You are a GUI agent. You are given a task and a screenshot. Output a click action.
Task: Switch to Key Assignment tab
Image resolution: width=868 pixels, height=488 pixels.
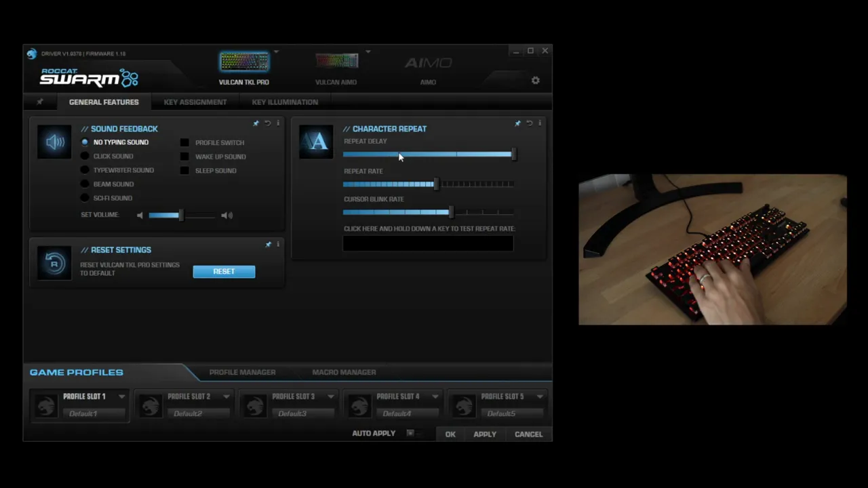[195, 102]
